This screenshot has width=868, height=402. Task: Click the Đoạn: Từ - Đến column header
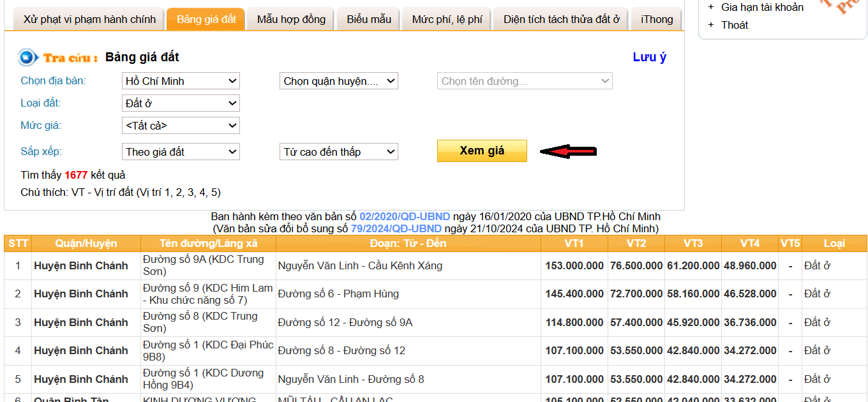coord(408,244)
